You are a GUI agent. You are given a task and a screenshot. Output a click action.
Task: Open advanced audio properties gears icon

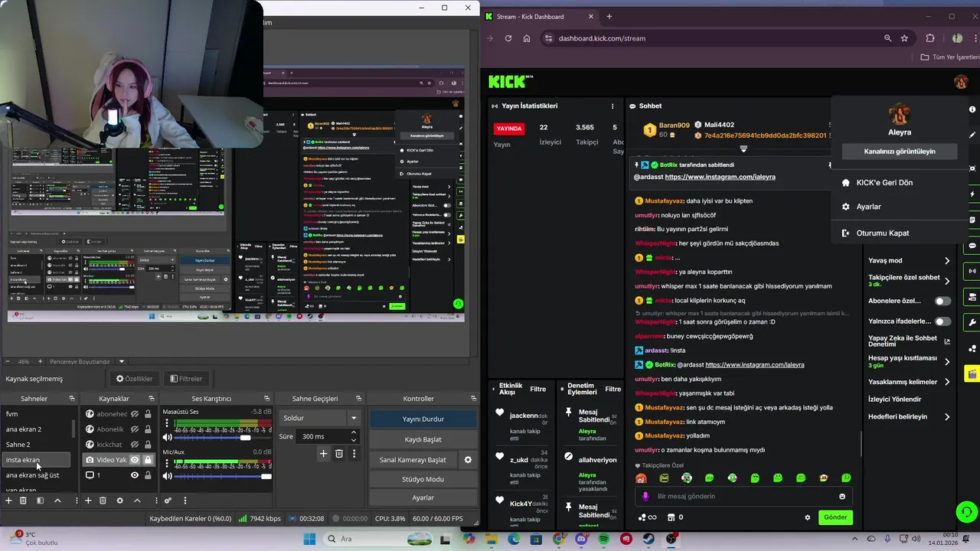(168, 500)
